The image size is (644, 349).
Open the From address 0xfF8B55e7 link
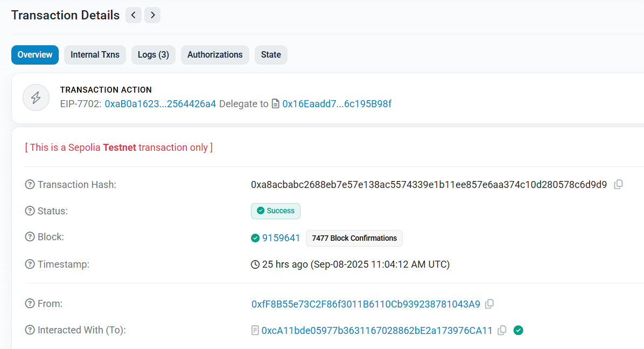366,304
